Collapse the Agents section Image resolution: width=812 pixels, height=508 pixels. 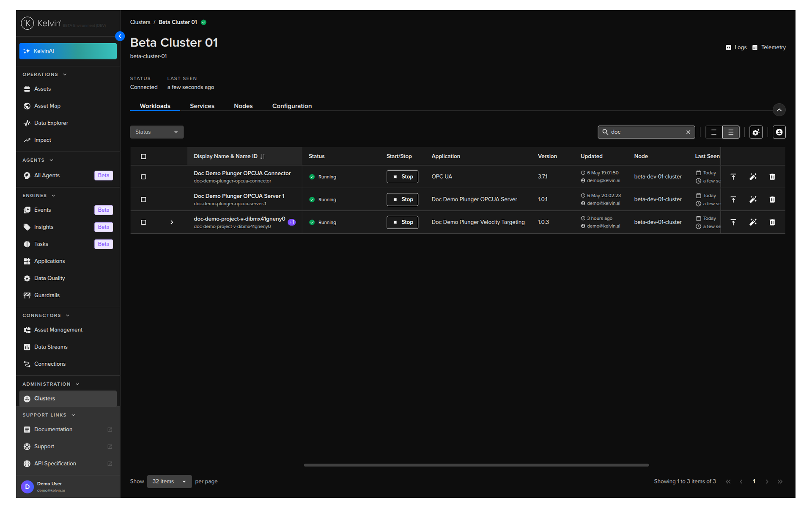click(x=51, y=160)
